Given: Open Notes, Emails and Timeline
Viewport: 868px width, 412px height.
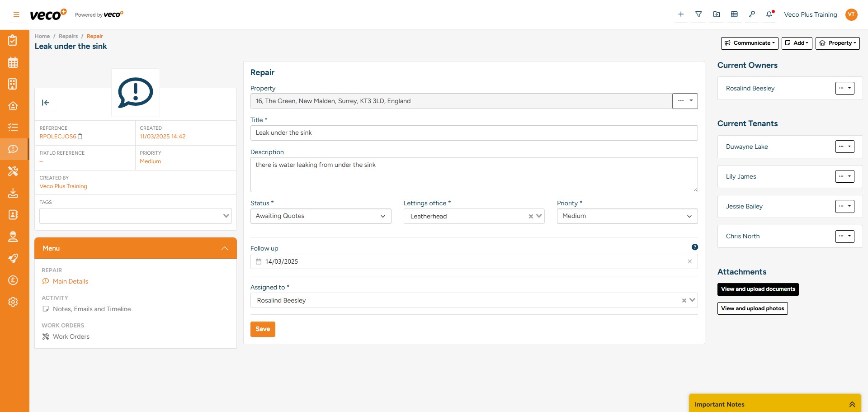Looking at the screenshot, I should pyautogui.click(x=91, y=309).
